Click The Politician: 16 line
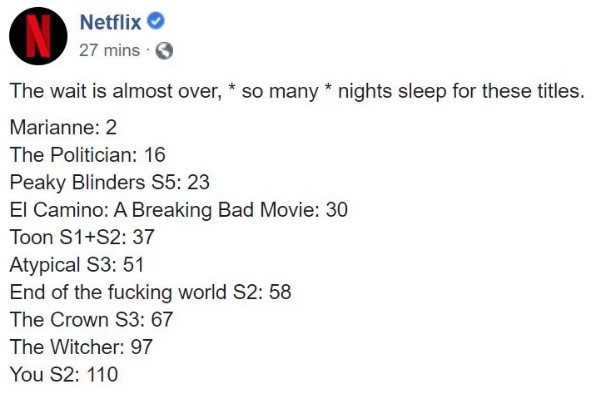 point(87,155)
